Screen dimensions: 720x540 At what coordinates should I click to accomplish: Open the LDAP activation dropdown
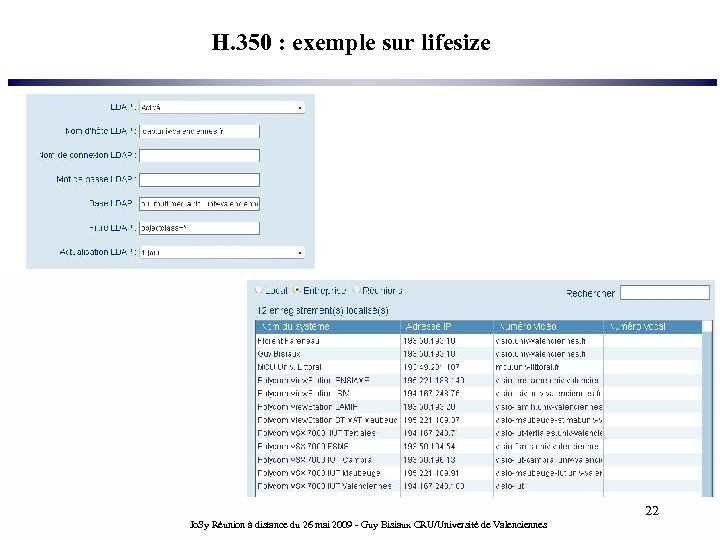pyautogui.click(x=222, y=107)
